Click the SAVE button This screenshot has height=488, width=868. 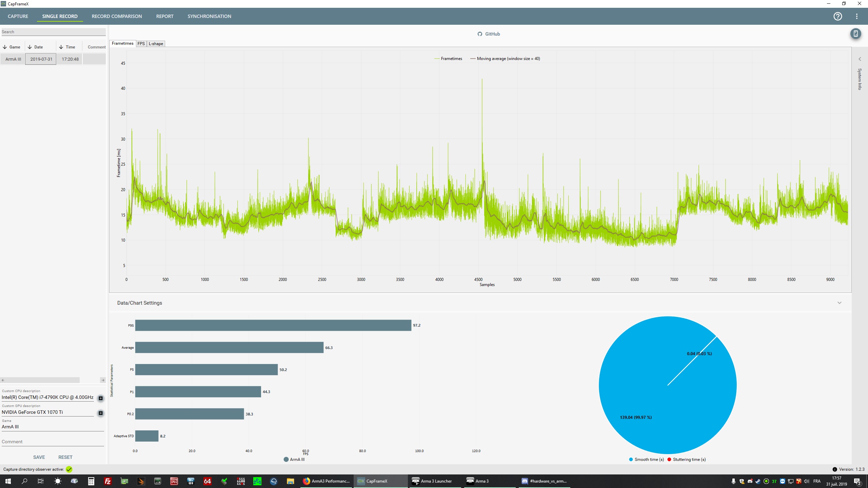(x=39, y=457)
